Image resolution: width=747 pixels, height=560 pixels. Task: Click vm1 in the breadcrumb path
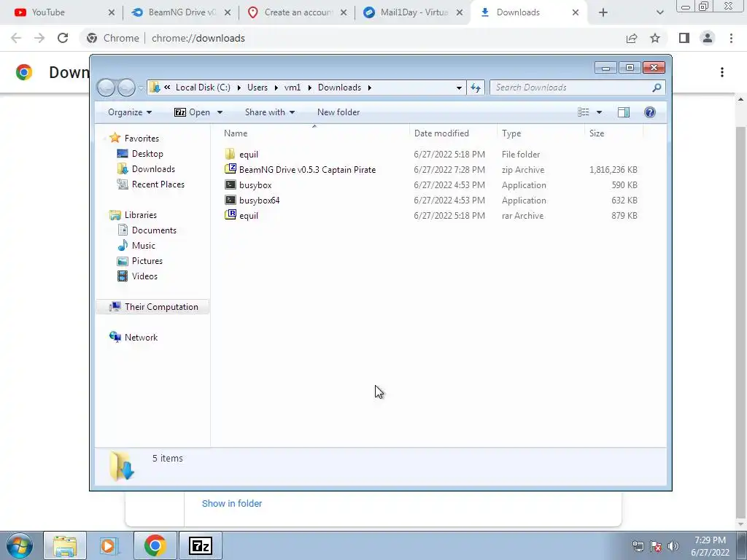click(x=293, y=87)
